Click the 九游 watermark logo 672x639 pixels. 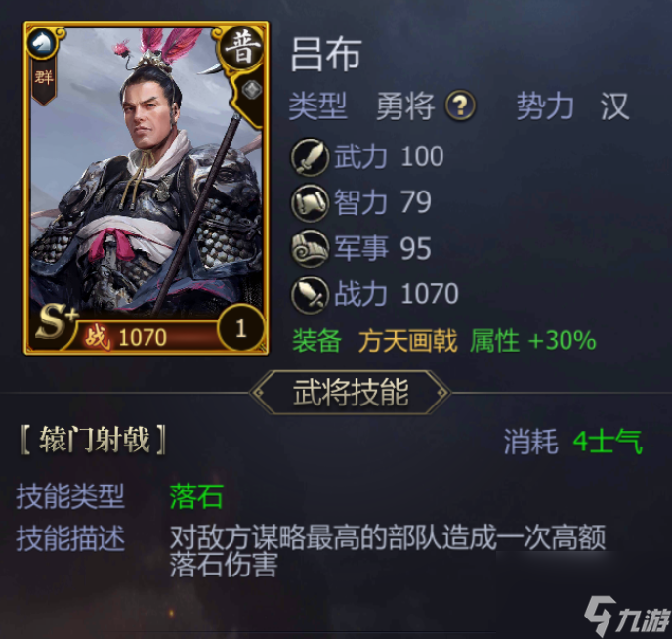click(x=627, y=615)
